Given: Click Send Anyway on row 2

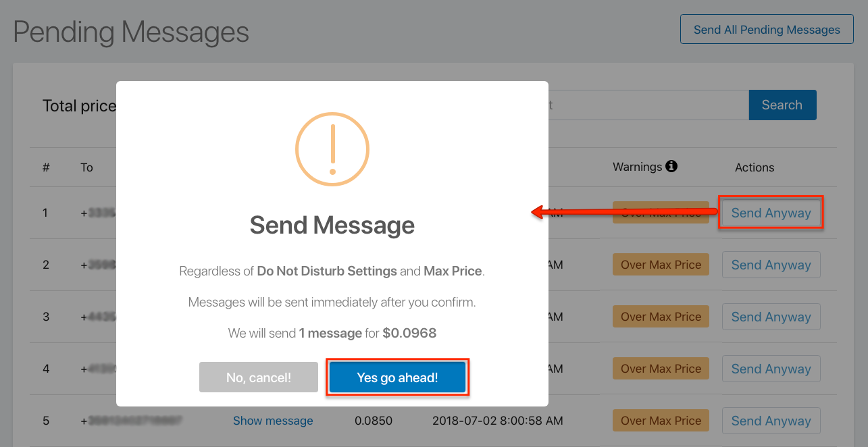Looking at the screenshot, I should pyautogui.click(x=771, y=265).
